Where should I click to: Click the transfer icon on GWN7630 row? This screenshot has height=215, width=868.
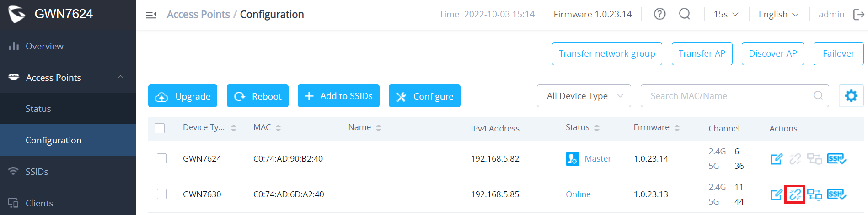(x=814, y=194)
